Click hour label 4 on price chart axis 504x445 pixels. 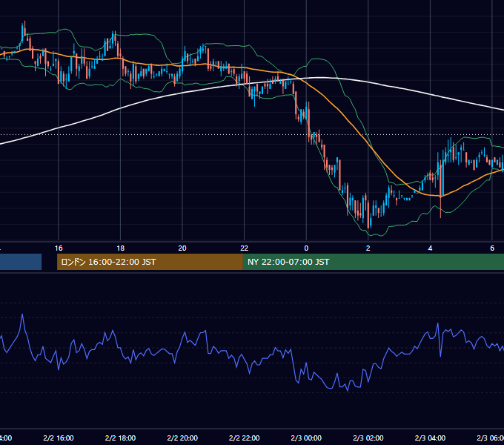430,248
